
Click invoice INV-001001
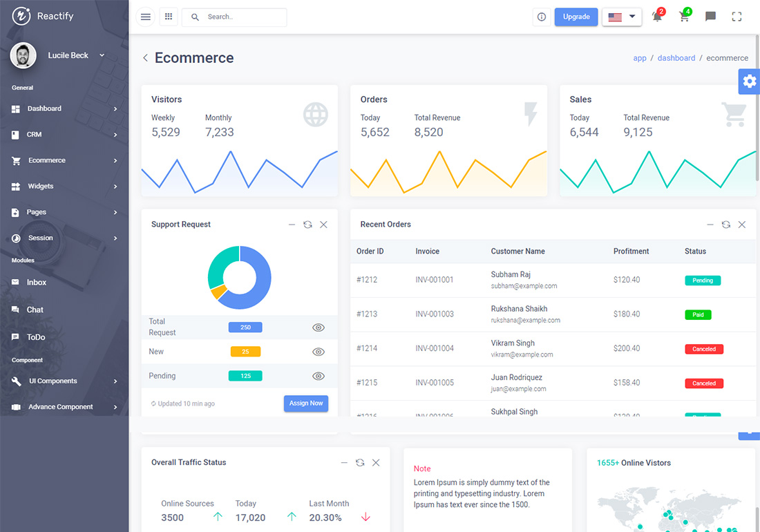coord(435,280)
